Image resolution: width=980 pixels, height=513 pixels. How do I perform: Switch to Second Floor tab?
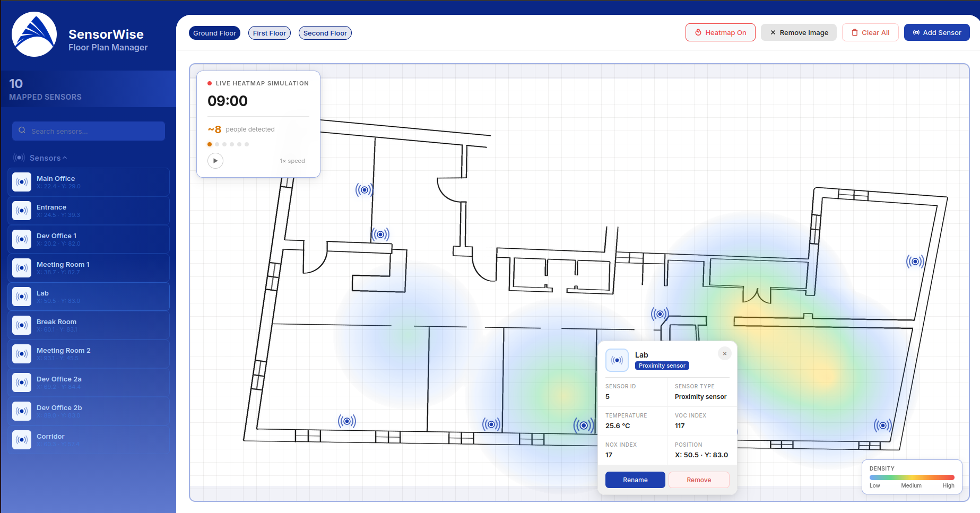[325, 33]
